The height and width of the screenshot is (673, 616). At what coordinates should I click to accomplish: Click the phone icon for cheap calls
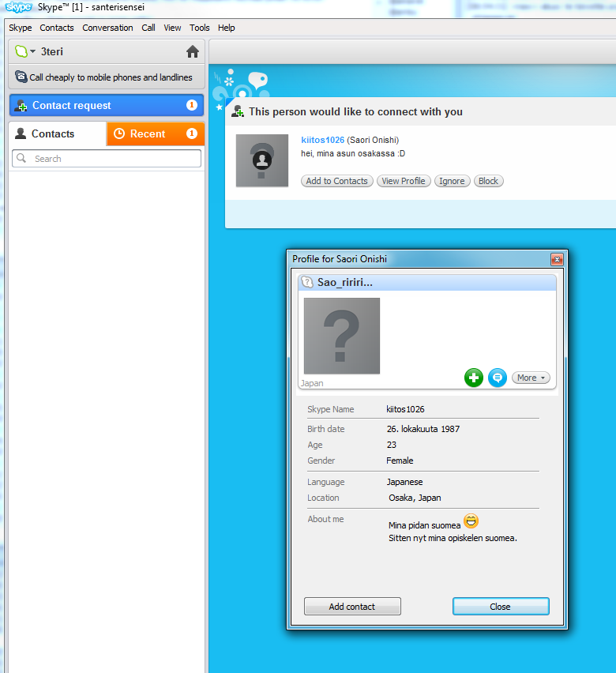21,77
